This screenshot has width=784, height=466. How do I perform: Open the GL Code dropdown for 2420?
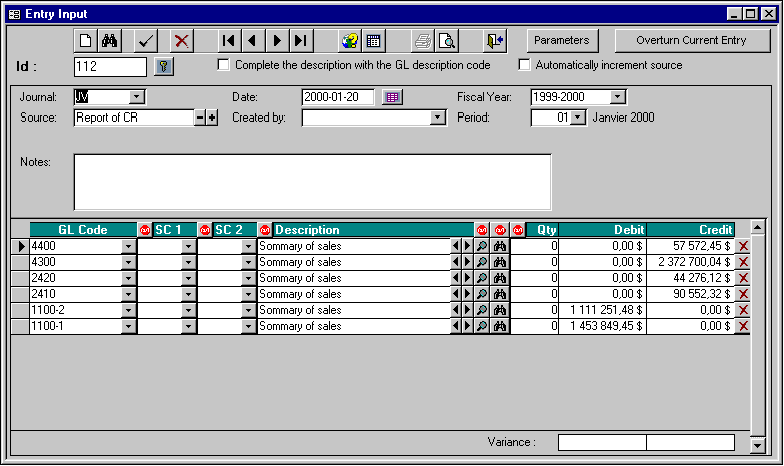click(127, 278)
